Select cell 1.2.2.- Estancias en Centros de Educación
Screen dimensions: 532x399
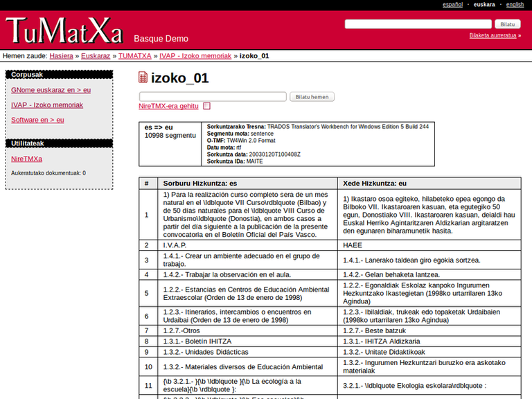(x=248, y=293)
